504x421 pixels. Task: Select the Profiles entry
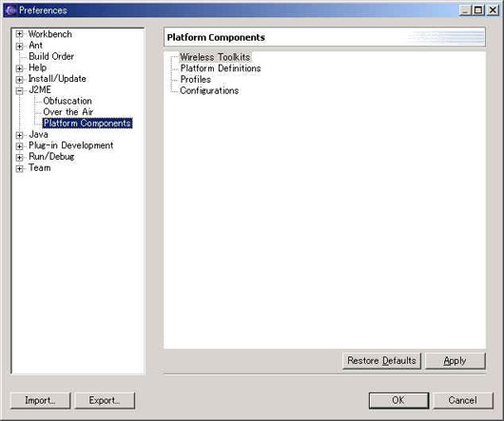point(196,79)
